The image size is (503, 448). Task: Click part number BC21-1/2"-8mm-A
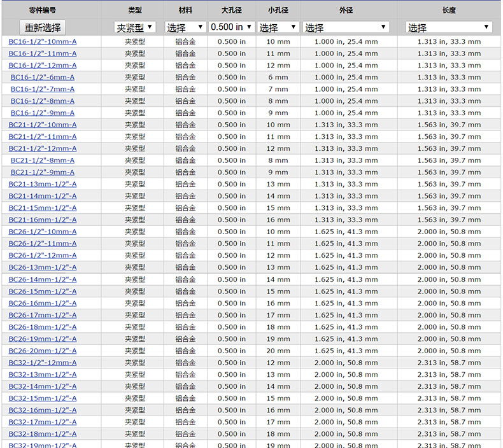pyautogui.click(x=43, y=160)
